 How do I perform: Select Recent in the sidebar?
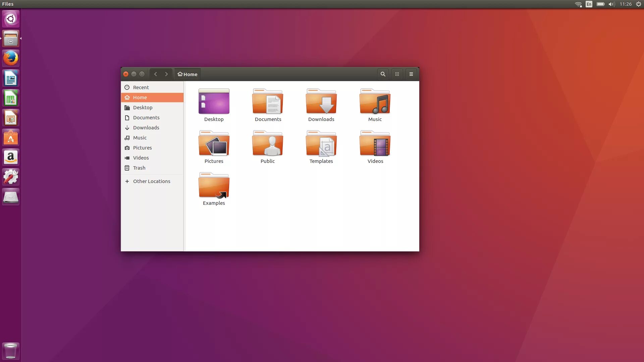pyautogui.click(x=141, y=87)
